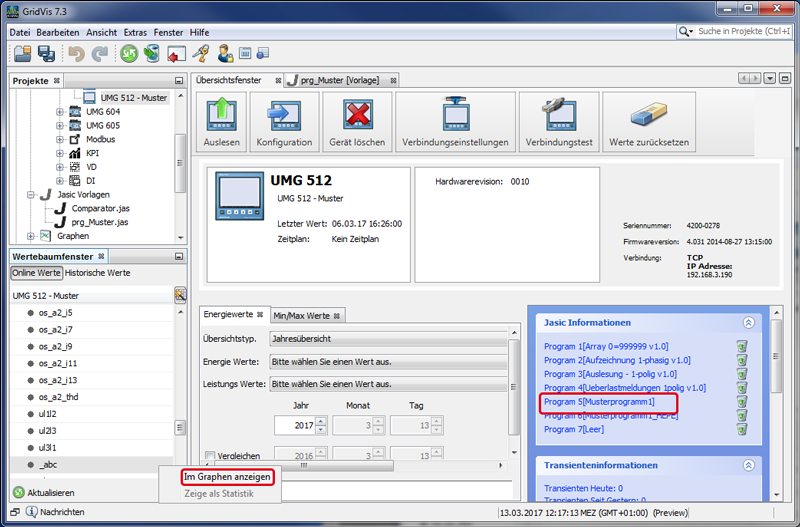Image resolution: width=800 pixels, height=527 pixels.
Task: Select the os_a2_thd value row
Action: click(x=92, y=397)
